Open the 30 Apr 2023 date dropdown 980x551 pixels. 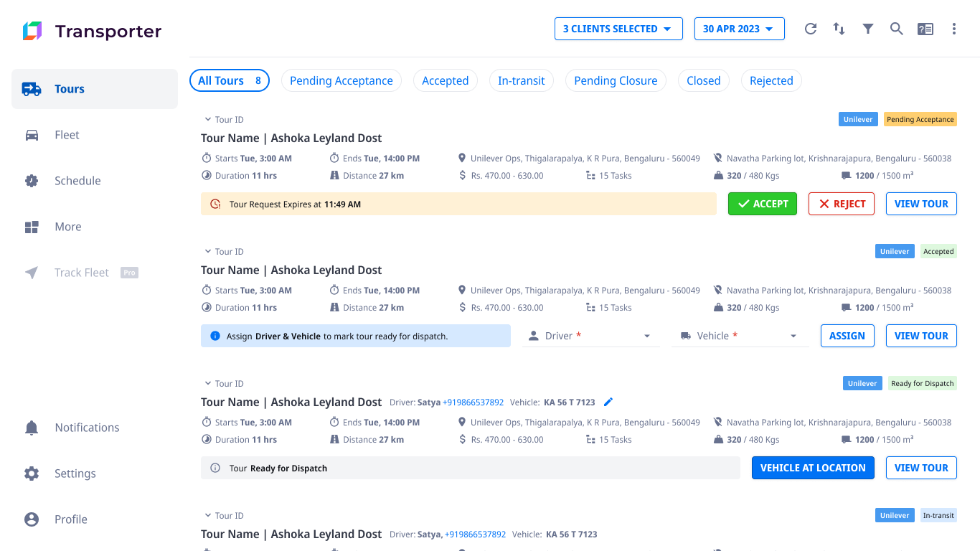740,29
